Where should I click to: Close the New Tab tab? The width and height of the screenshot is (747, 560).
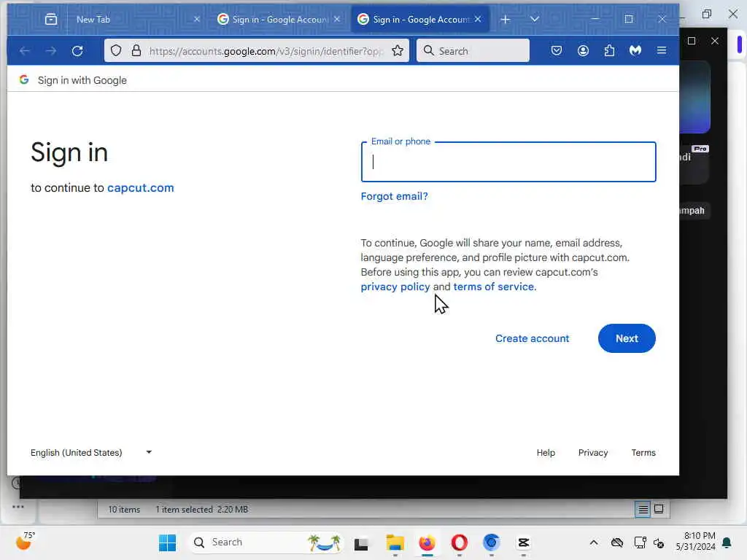(197, 20)
